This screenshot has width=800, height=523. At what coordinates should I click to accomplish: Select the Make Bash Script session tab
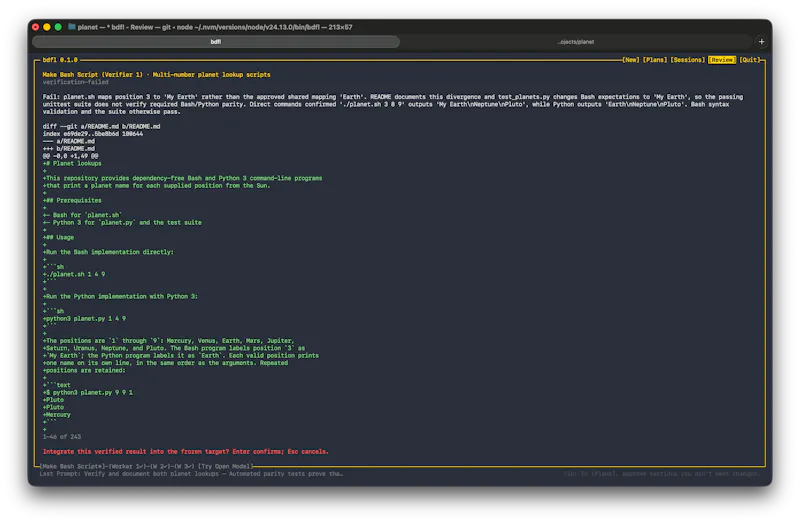coord(72,466)
